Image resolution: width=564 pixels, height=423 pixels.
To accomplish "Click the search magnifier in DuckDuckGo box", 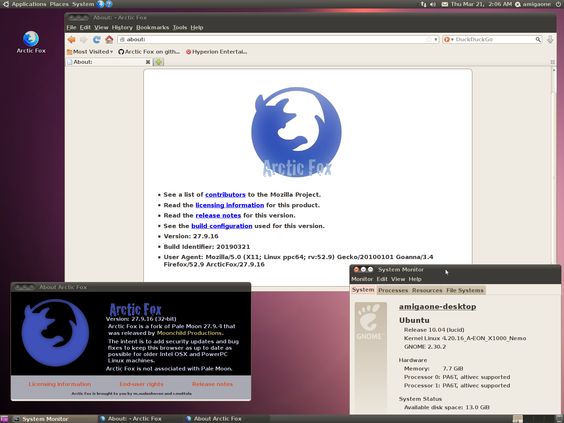I will 538,40.
